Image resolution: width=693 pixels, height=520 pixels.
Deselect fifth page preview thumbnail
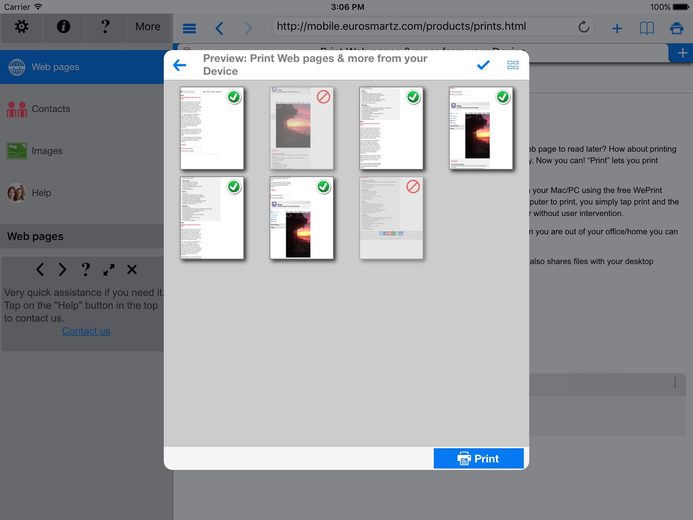coord(212,218)
